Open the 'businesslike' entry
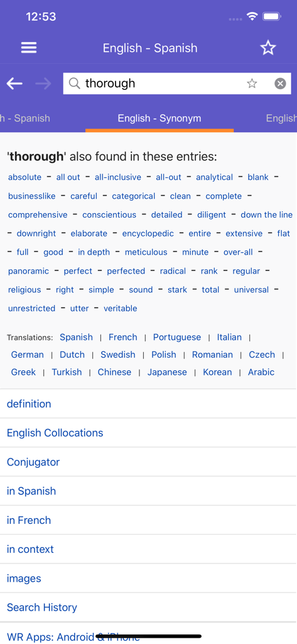The height and width of the screenshot is (644, 297). click(31, 196)
